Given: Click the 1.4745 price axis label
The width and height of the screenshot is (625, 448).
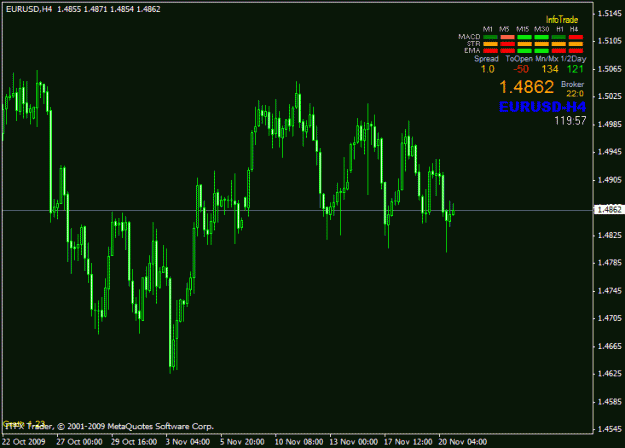Looking at the screenshot, I should (610, 291).
